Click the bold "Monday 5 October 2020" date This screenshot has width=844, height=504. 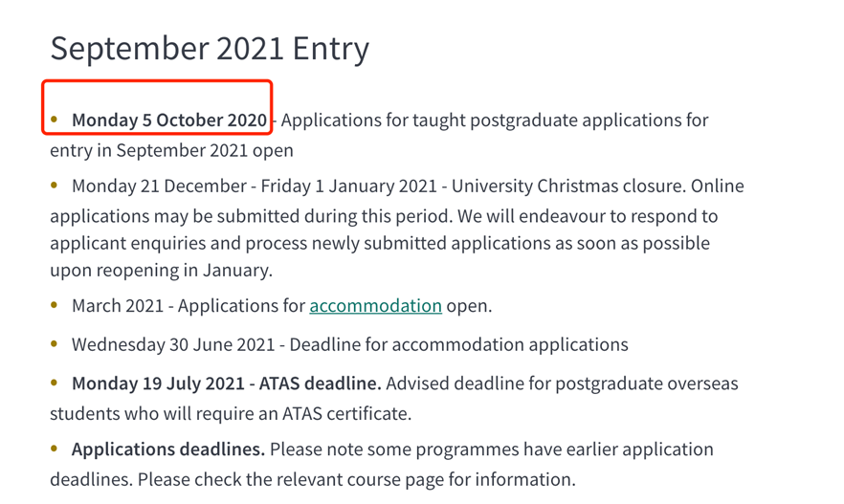point(169,121)
